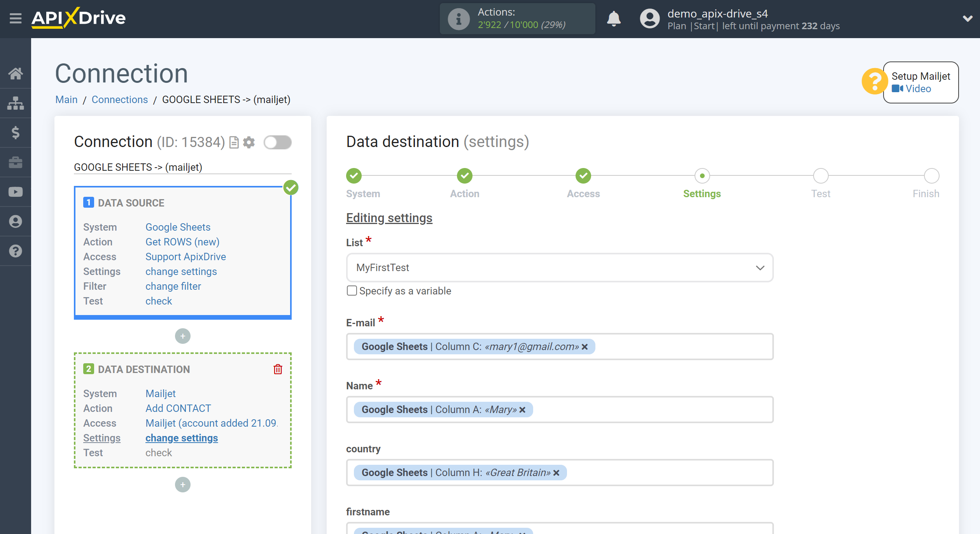This screenshot has width=980, height=534.
Task: Click in the E-mail field
Action: coord(560,347)
